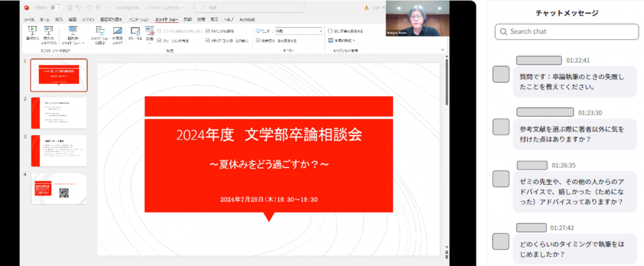The height and width of the screenshot is (266, 644).
Task: Collapse the ribbon with the chevron
Action: pyautogui.click(x=443, y=49)
